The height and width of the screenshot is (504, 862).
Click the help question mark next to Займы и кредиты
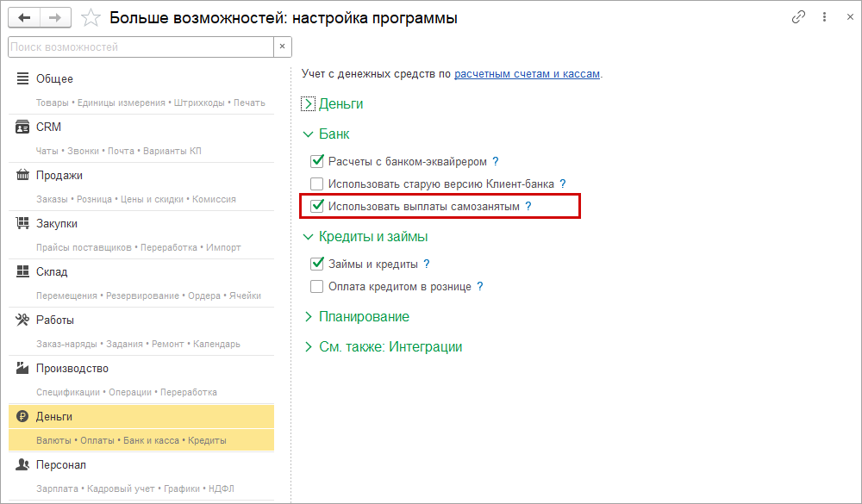[x=427, y=264]
